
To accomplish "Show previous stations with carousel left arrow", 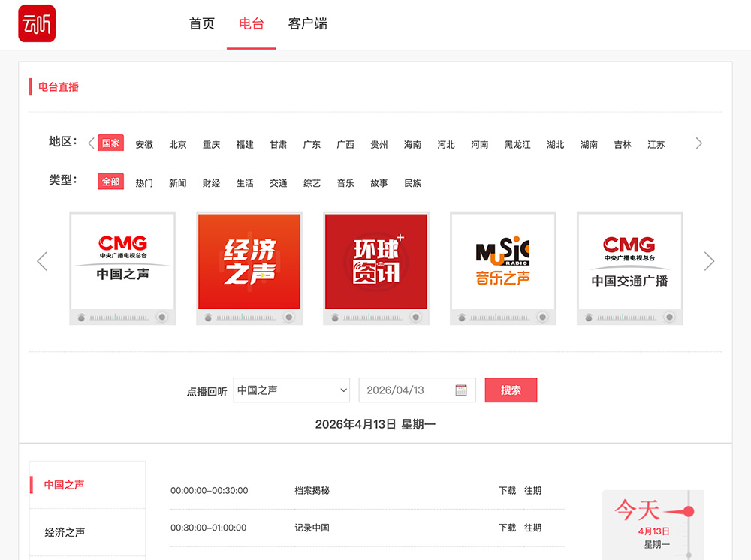I will pos(42,261).
